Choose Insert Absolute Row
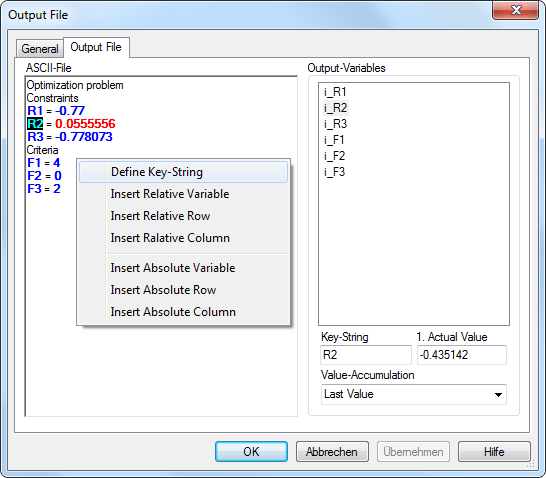 (x=183, y=290)
